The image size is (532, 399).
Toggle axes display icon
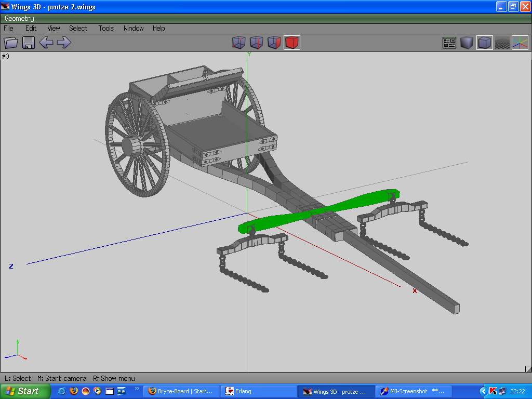[x=520, y=43]
